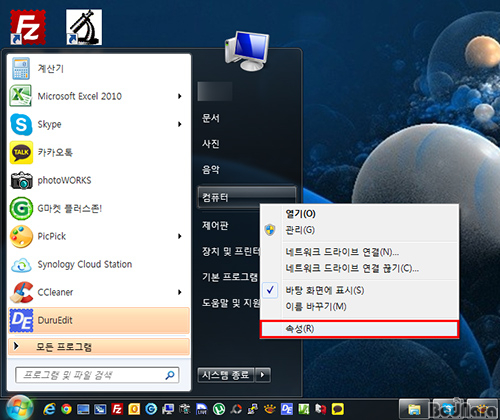
Task: Open photoWORKS program
Action: coord(99,180)
